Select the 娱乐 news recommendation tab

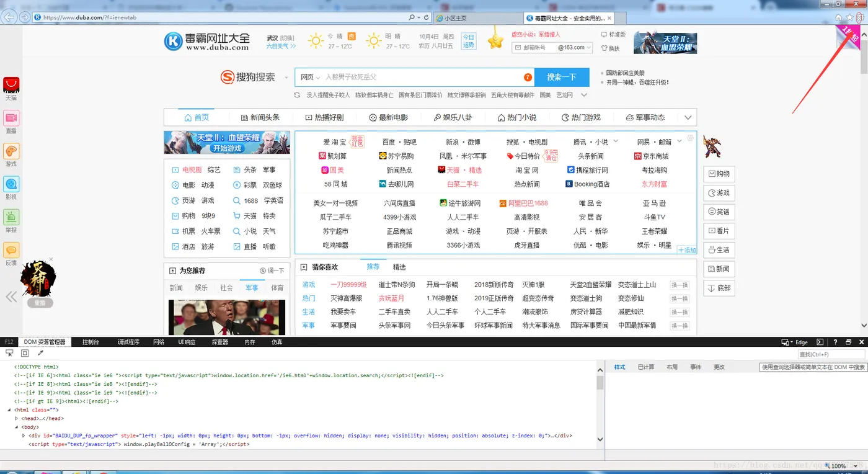click(201, 288)
